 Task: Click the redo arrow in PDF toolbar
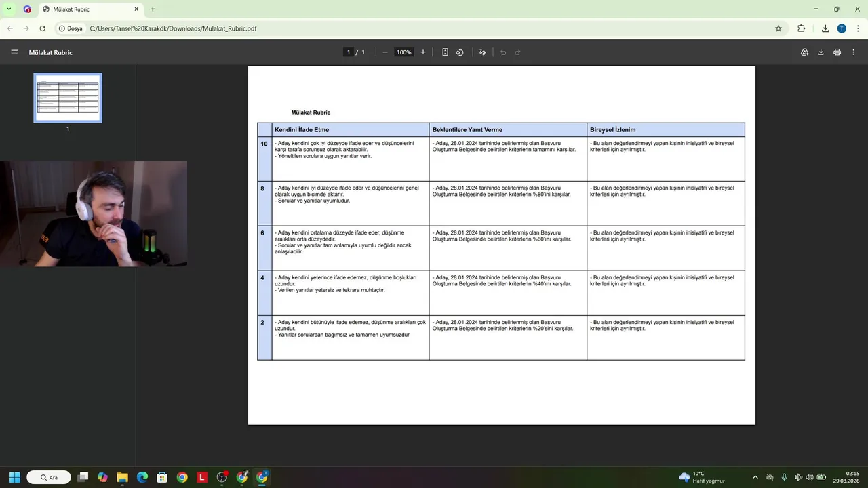point(517,52)
